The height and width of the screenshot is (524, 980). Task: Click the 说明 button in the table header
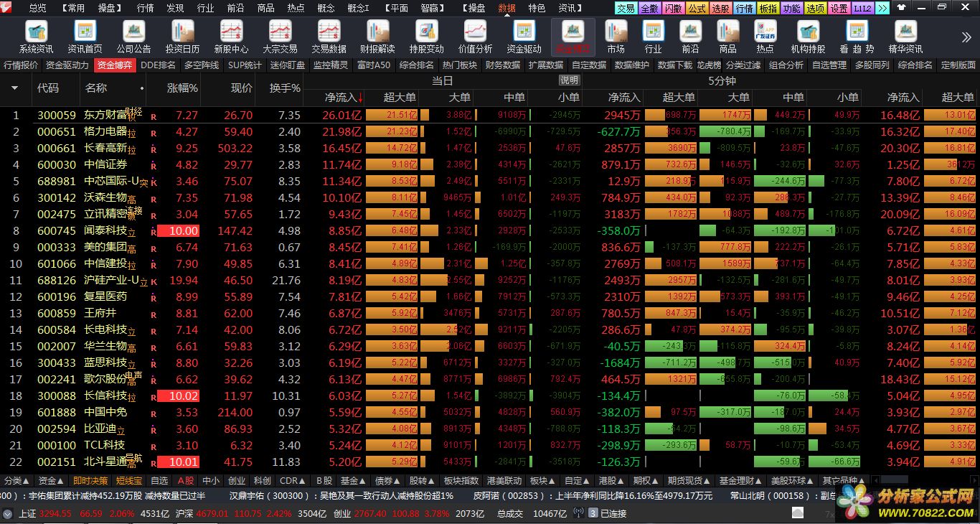click(x=569, y=80)
